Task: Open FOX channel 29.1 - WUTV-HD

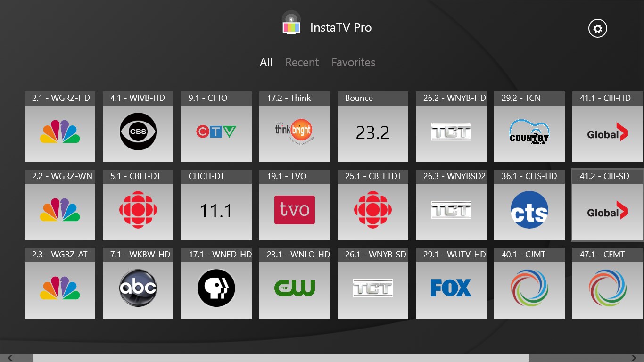Action: (451, 283)
